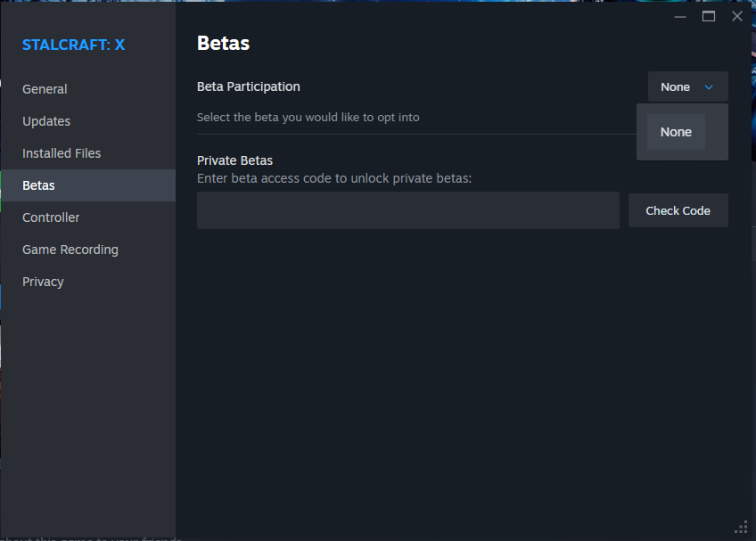
Task: Click the Beta Participation label
Action: tap(249, 86)
